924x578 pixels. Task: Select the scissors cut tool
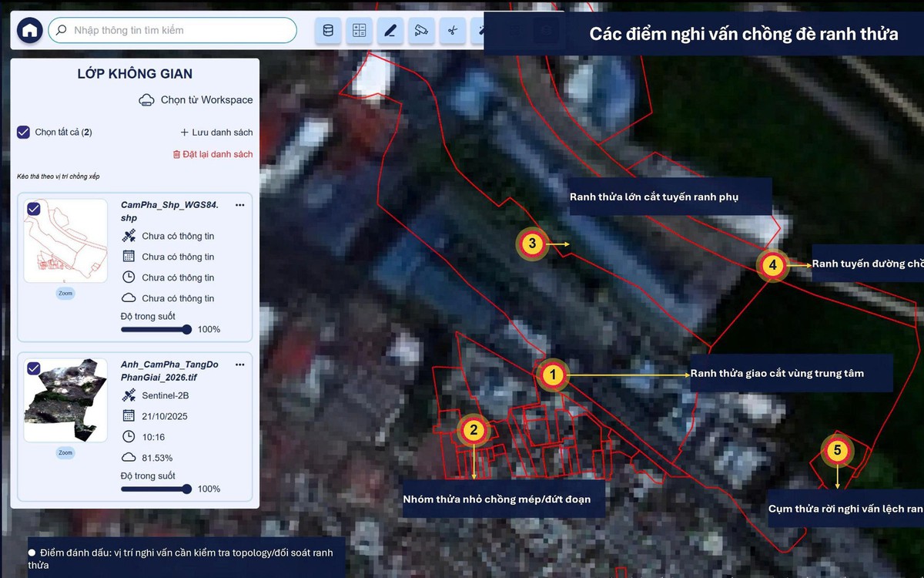(452, 31)
